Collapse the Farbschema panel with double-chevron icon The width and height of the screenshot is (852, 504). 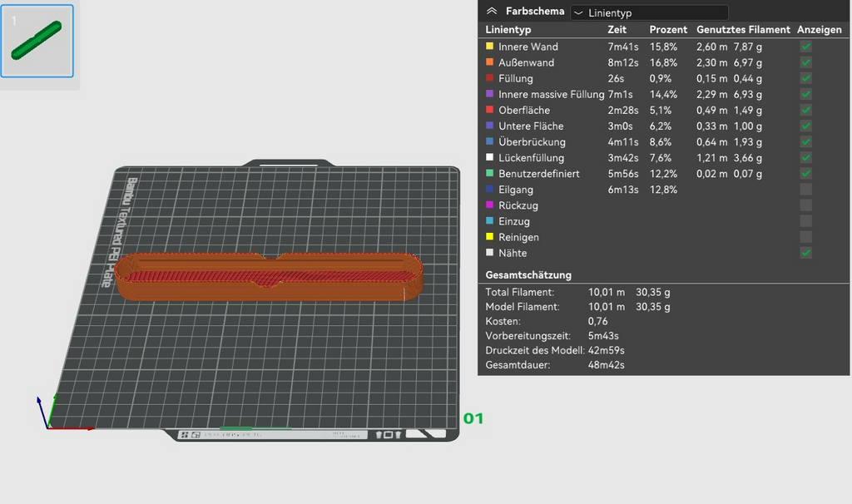pos(492,11)
